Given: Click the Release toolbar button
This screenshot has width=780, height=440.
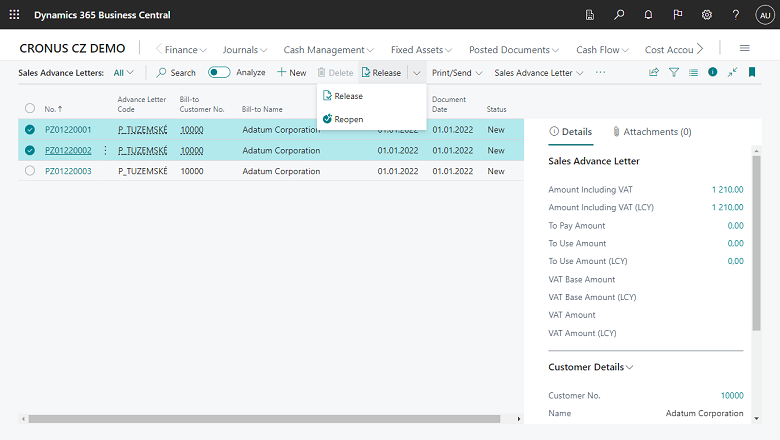Looking at the screenshot, I should tap(381, 73).
